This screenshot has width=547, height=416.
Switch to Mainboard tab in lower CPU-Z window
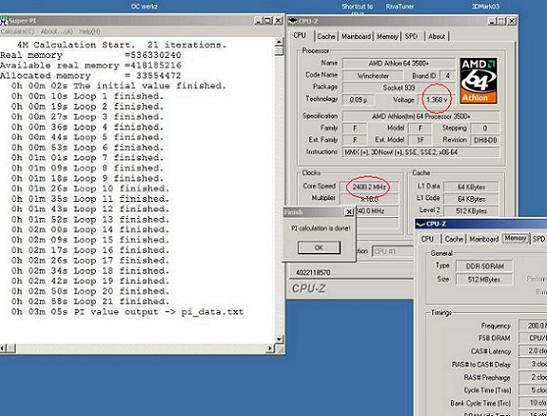point(484,239)
